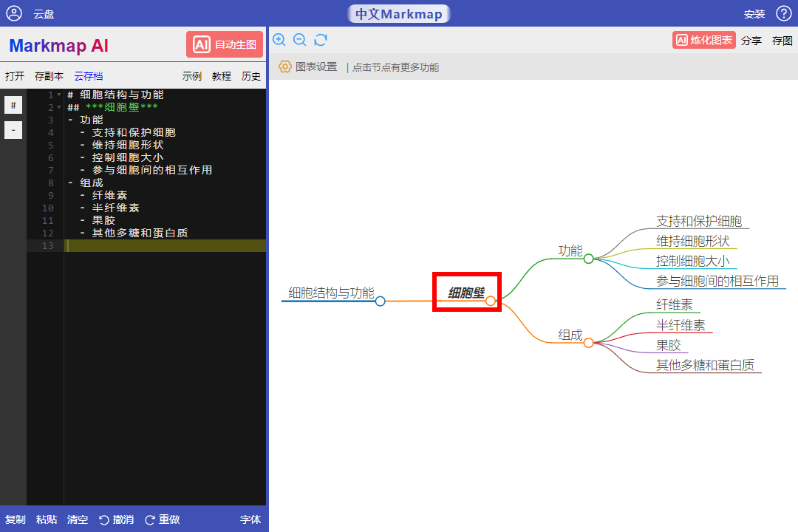Click the 自动生图 AI button

click(x=225, y=44)
